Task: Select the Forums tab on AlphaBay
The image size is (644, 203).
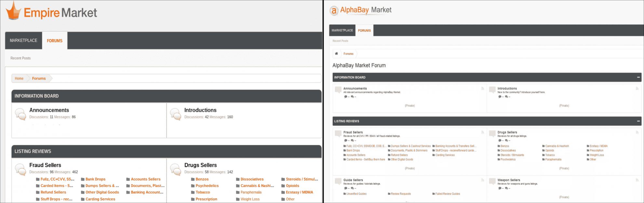Action: point(364,31)
